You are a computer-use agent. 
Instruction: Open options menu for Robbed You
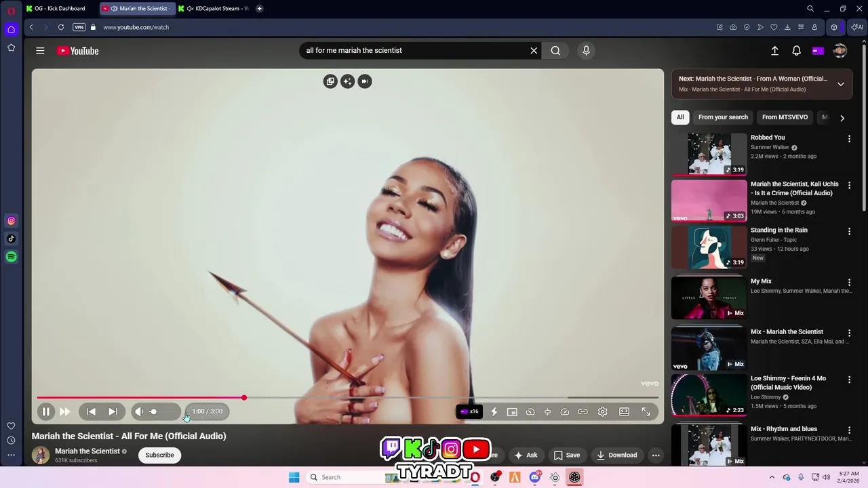pyautogui.click(x=849, y=139)
